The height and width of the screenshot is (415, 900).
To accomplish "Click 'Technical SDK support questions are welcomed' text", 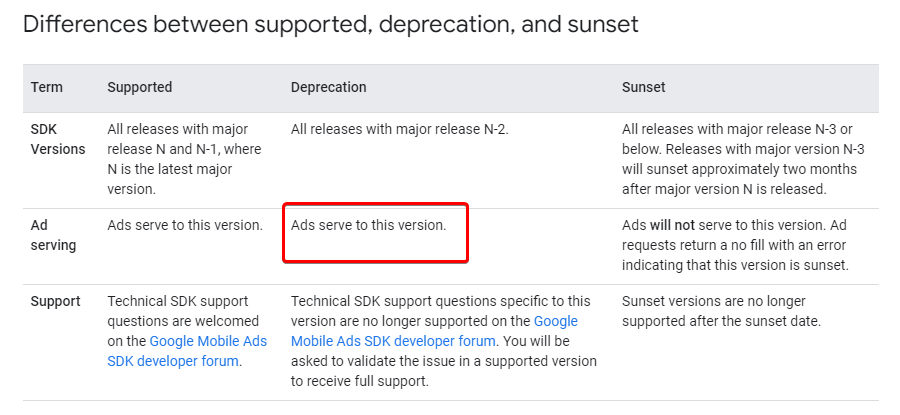I will pos(183,311).
